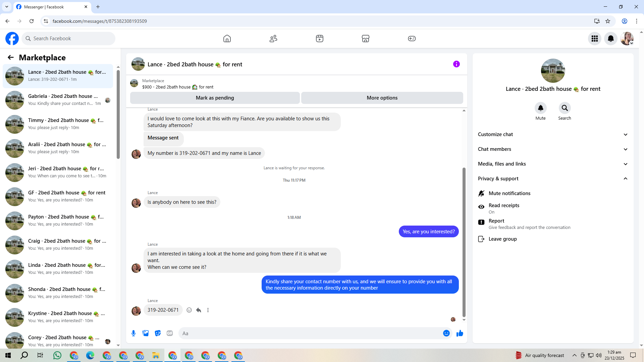Show hidden system tray icons
Viewport: 644px width, 362px height.
[574, 355]
